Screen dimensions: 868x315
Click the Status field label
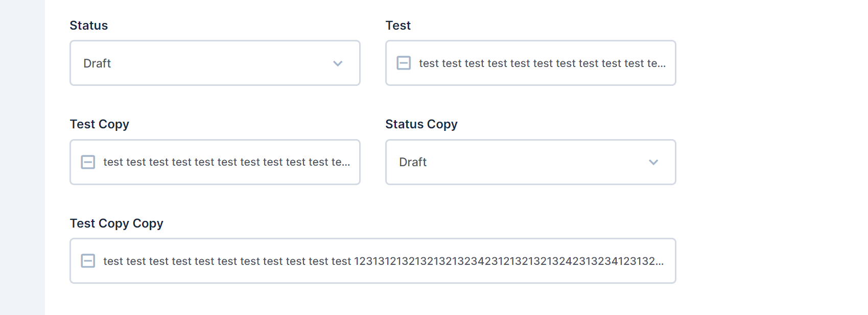coord(88,25)
